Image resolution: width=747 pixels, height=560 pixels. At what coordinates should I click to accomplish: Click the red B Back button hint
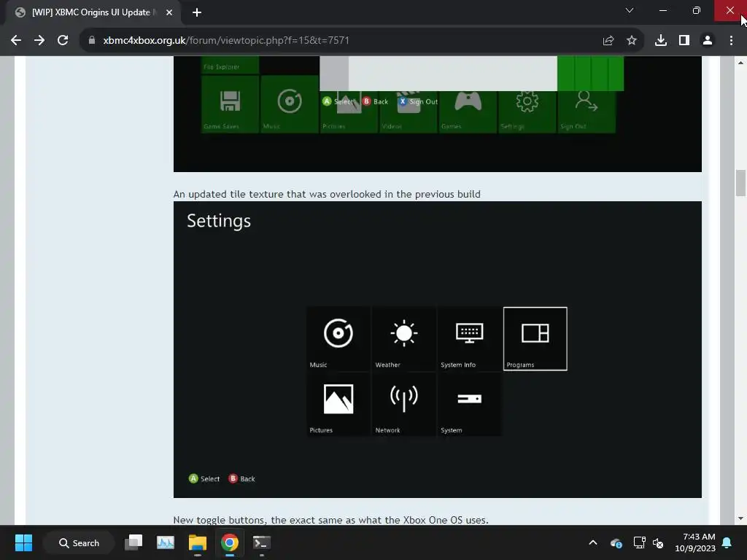[242, 478]
